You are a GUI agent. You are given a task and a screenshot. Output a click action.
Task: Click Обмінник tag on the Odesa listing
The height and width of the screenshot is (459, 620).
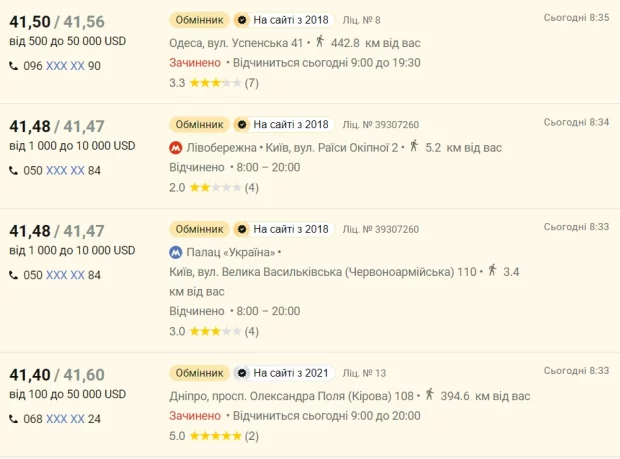(x=199, y=20)
